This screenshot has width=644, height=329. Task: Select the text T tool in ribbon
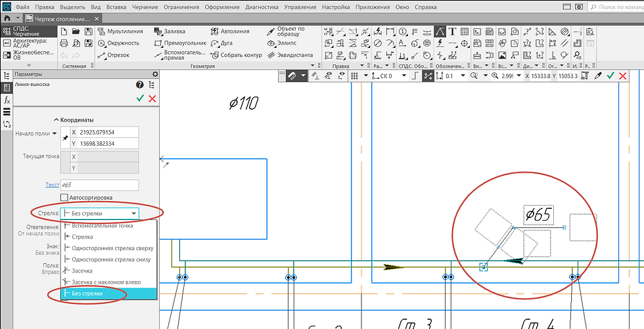pos(452,32)
